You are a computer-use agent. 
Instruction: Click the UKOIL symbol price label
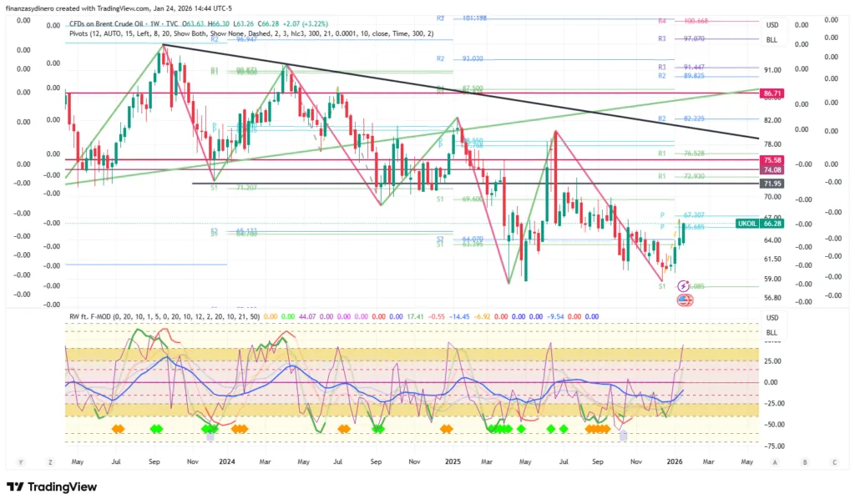pyautogui.click(x=747, y=224)
